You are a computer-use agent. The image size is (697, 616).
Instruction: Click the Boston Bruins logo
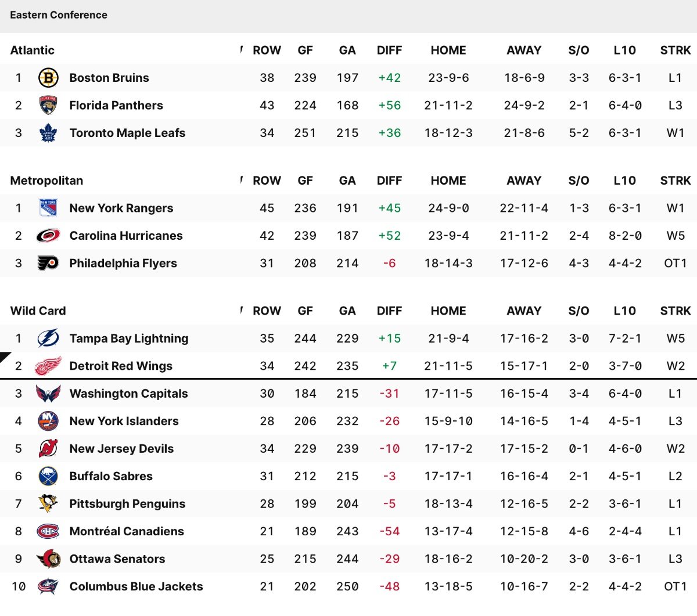(x=48, y=78)
